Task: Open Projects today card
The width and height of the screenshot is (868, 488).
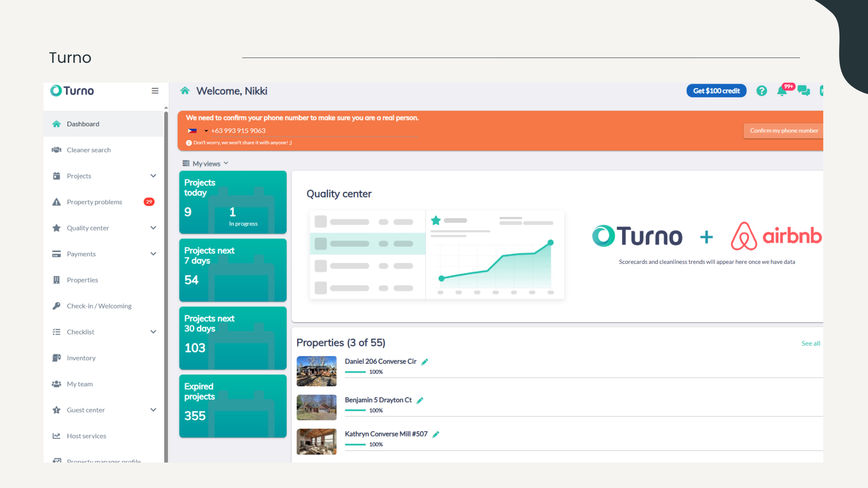Action: tap(233, 202)
